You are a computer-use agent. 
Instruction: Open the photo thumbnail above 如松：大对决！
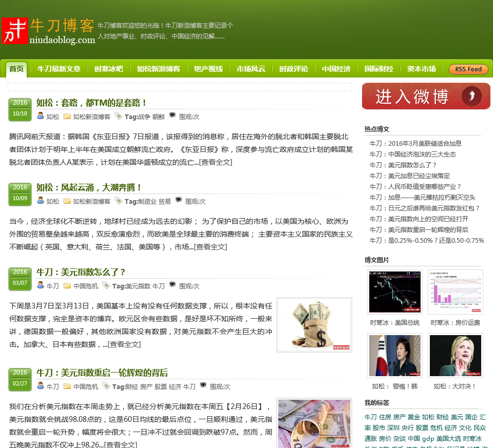click(x=456, y=355)
